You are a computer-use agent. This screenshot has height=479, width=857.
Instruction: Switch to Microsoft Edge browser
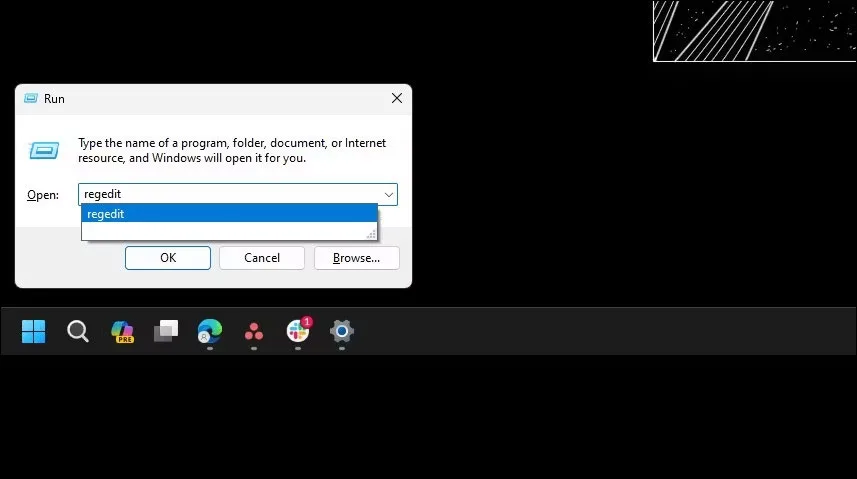[210, 331]
